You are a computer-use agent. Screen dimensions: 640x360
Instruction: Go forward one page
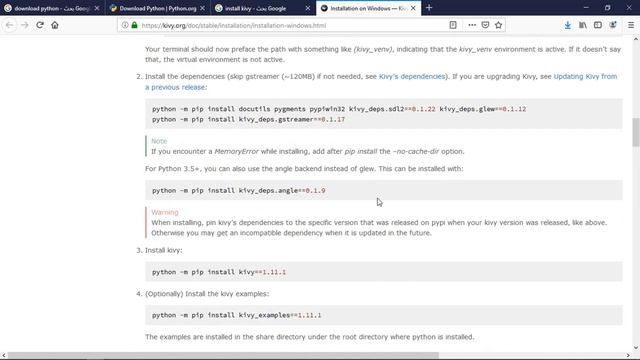[24, 25]
